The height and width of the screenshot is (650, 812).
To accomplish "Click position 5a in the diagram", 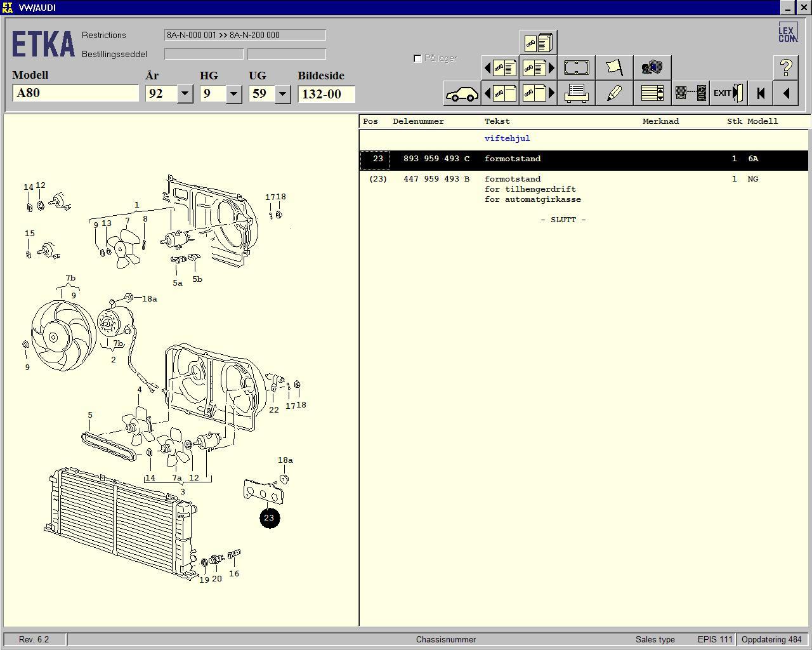I will pyautogui.click(x=178, y=283).
